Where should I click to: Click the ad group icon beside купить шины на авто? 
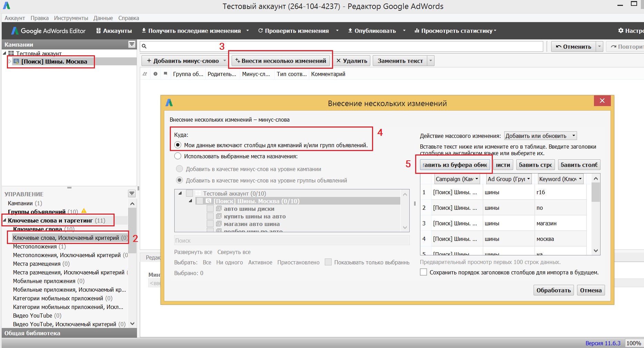[219, 216]
